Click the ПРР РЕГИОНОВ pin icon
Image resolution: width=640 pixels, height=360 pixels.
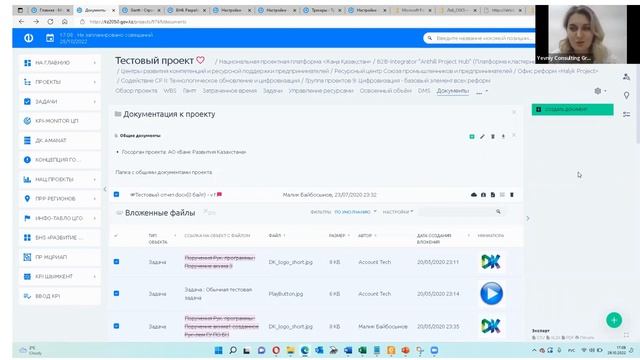coord(27,198)
